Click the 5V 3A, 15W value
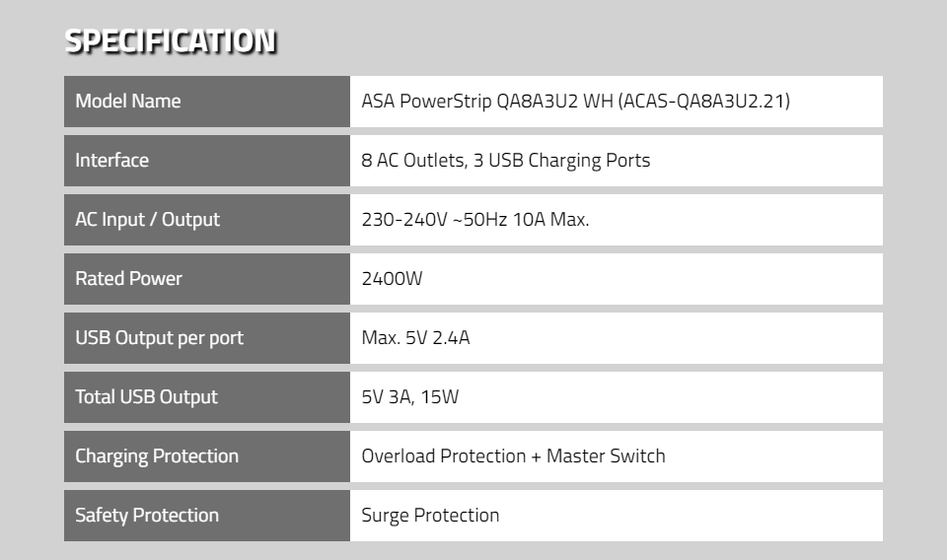The width and height of the screenshot is (947, 560). coord(410,397)
